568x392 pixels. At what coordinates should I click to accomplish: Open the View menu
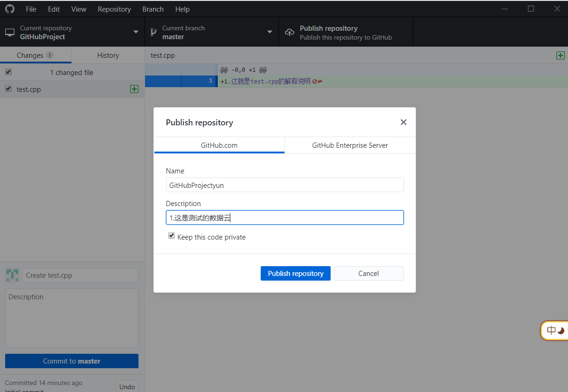pos(79,9)
